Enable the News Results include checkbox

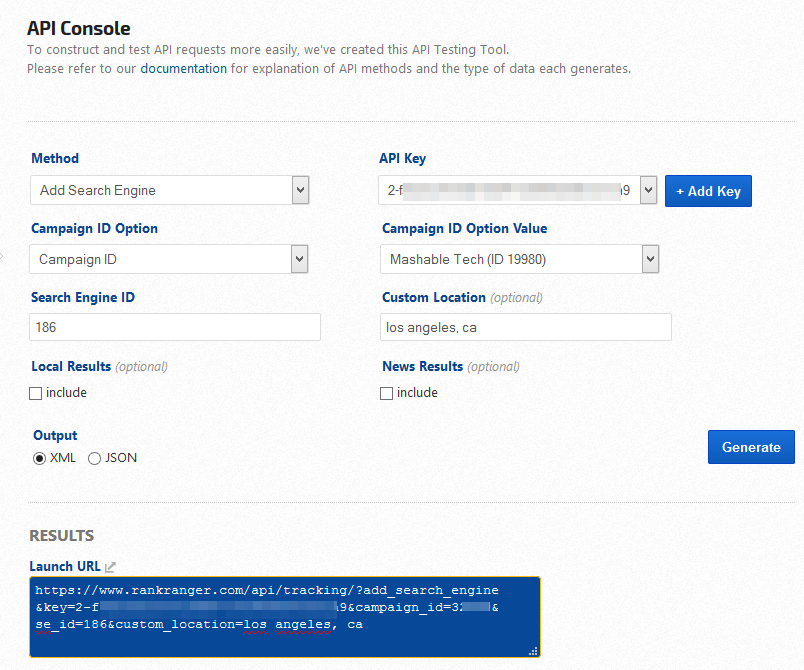click(387, 393)
